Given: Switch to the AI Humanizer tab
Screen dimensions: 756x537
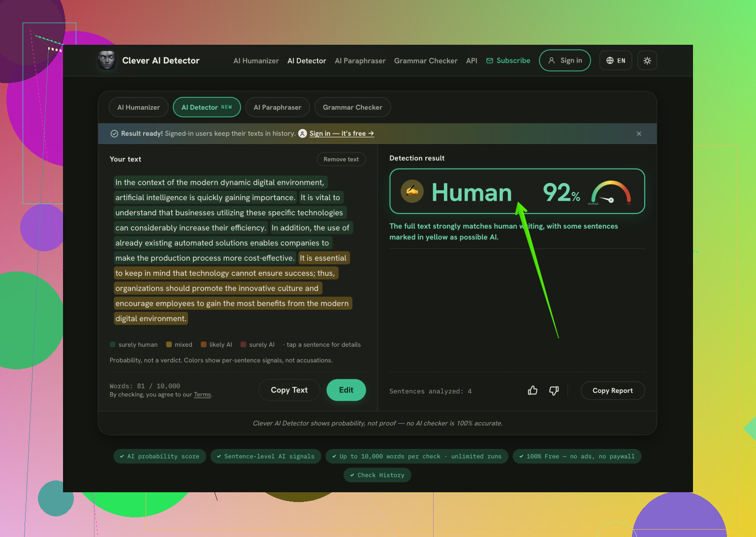Looking at the screenshot, I should pyautogui.click(x=138, y=107).
